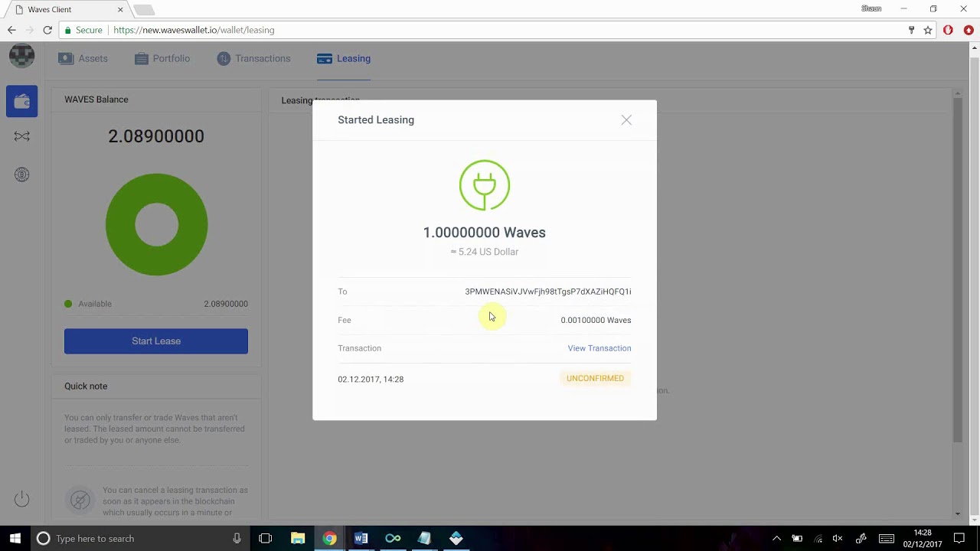The image size is (980, 551).
Task: Bookmark this page with star icon
Action: point(928,30)
